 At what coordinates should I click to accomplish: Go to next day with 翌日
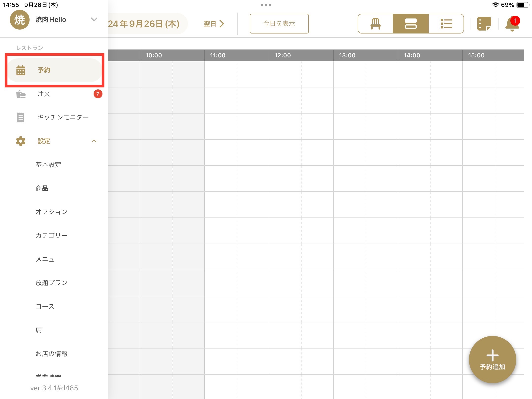[214, 24]
